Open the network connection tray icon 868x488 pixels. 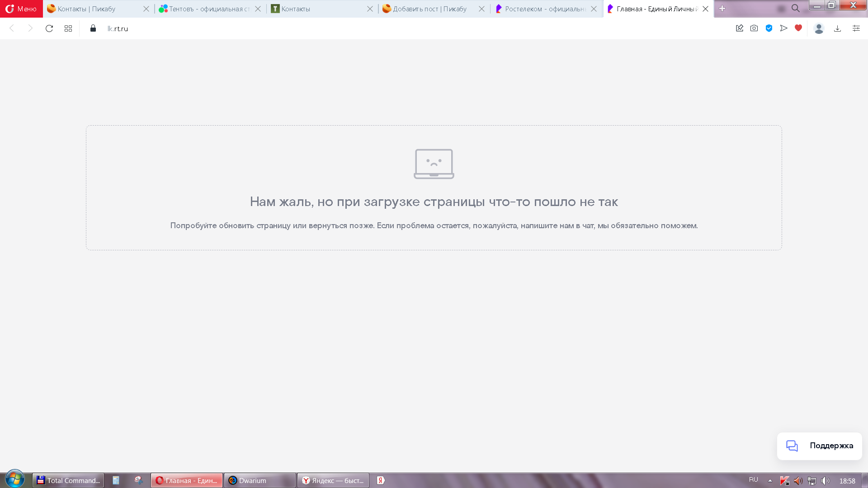coord(812,481)
